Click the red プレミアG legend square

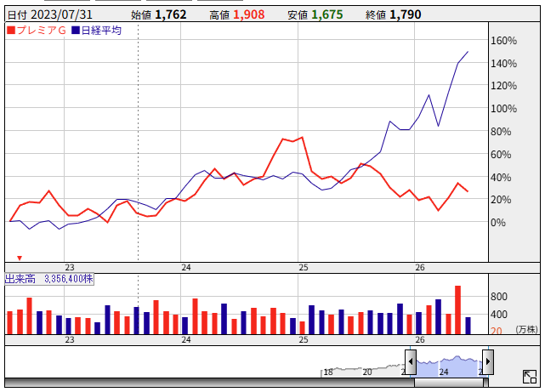click(x=11, y=31)
